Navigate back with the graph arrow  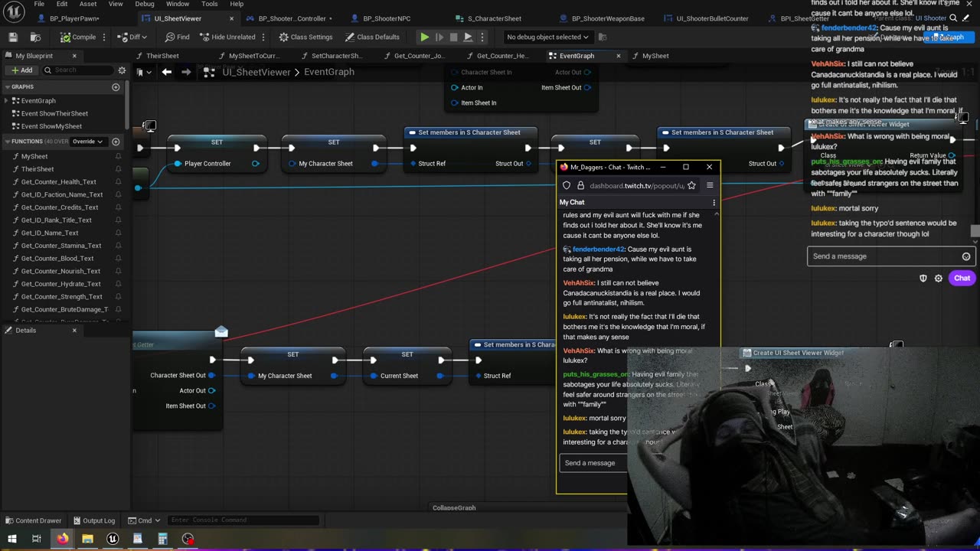point(166,72)
